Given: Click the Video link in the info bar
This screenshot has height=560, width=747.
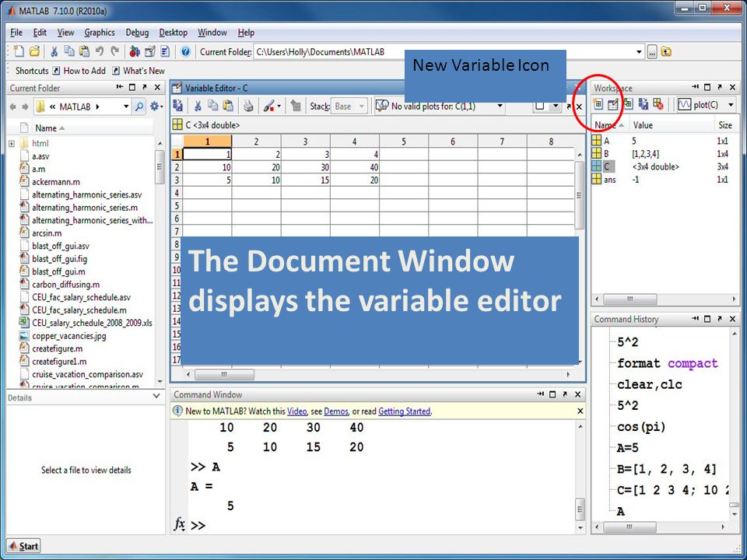Looking at the screenshot, I should pyautogui.click(x=296, y=411).
